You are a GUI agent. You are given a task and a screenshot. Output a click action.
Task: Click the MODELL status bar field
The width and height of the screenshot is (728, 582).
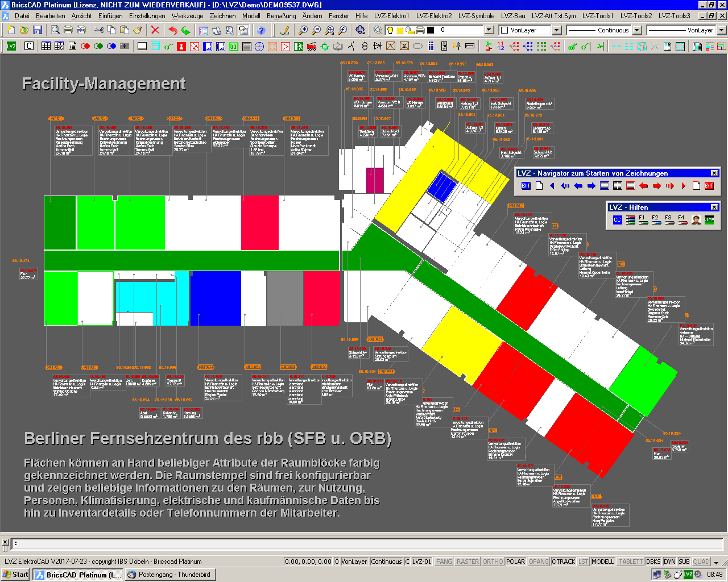[602, 562]
